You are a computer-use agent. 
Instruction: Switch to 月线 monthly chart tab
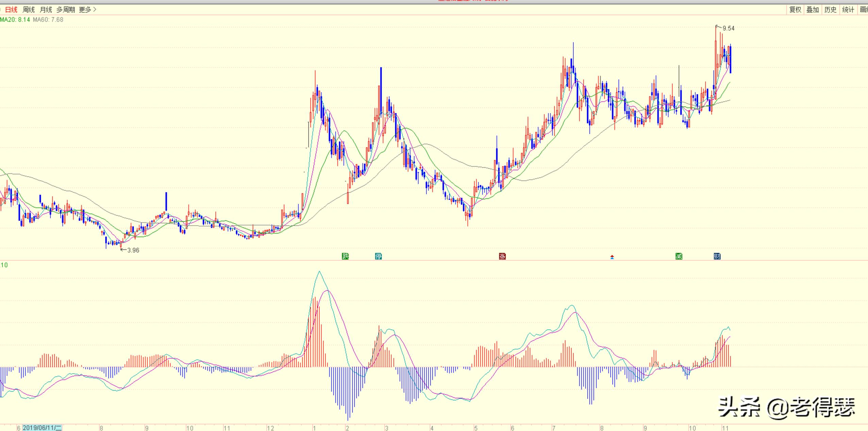[46, 10]
